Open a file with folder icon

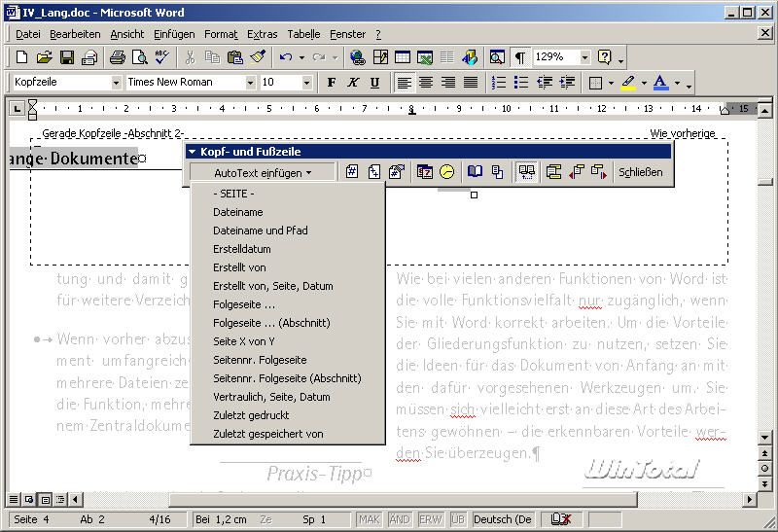pos(44,57)
